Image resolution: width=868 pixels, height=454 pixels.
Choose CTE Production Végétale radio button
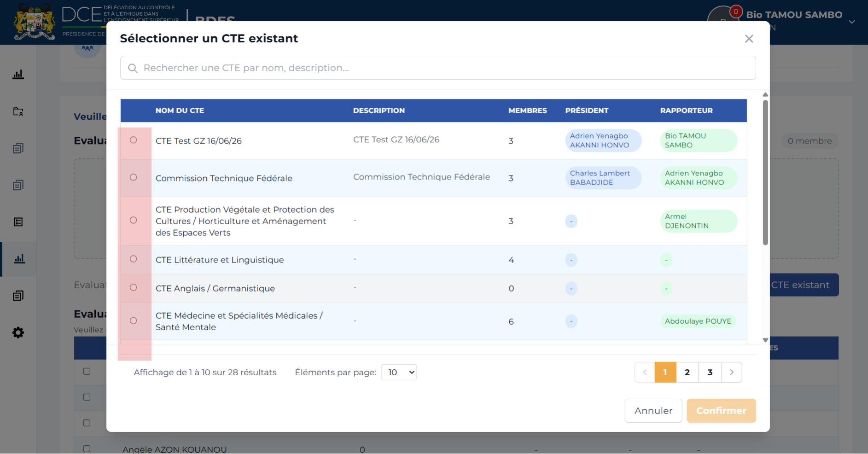(x=134, y=220)
